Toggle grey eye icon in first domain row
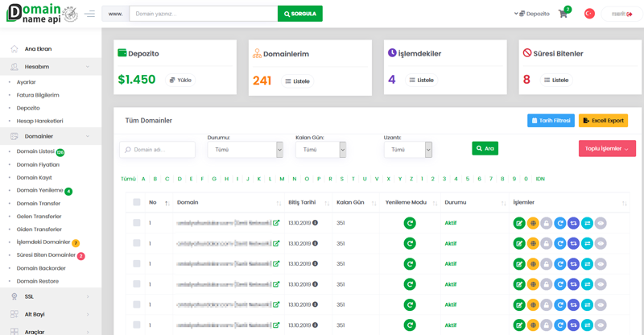 coord(601,223)
